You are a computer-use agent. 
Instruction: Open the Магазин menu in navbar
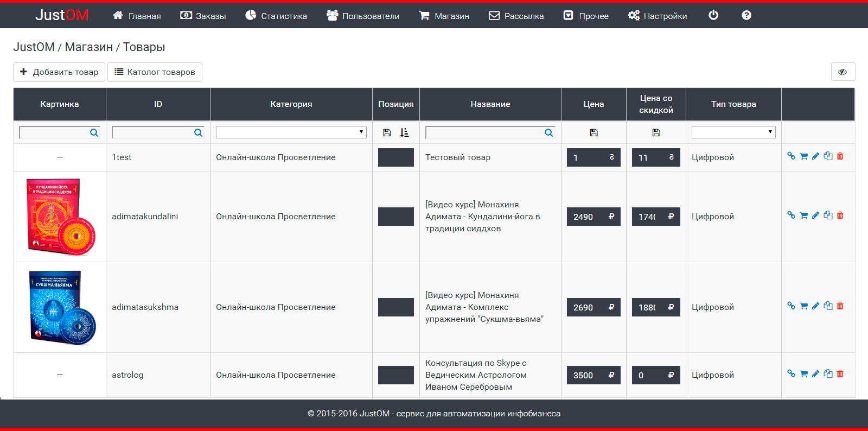(x=444, y=16)
